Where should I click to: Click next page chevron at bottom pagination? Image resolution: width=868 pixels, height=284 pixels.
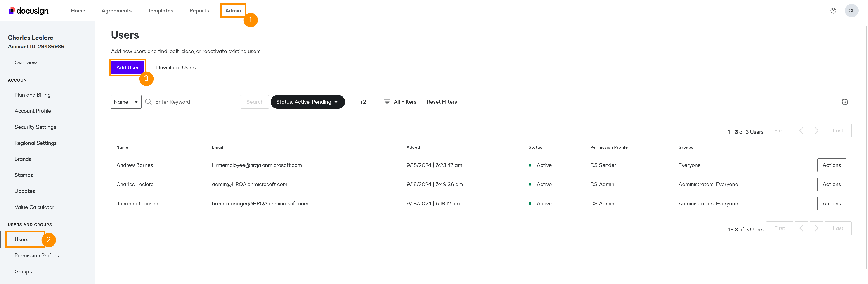coord(816,228)
